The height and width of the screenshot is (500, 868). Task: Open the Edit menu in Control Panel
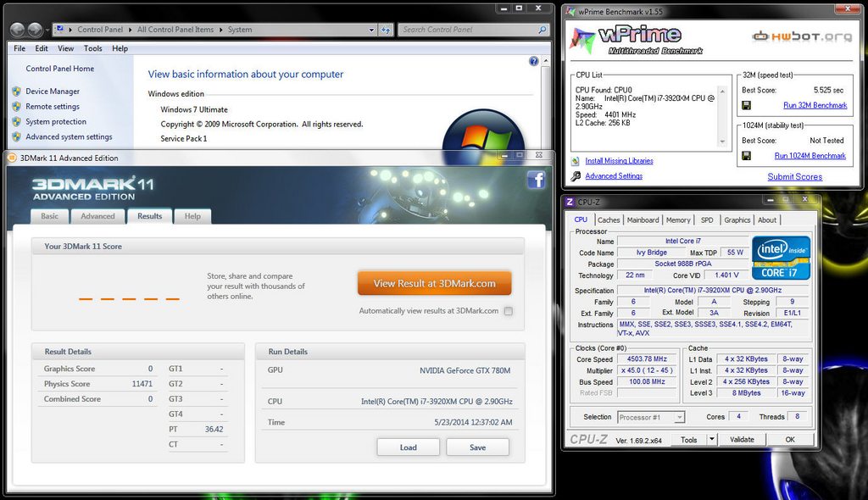42,48
